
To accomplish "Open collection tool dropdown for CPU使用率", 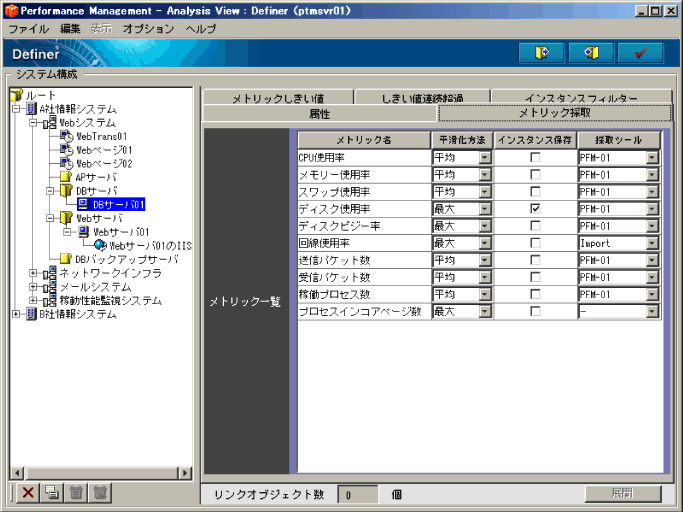I will coord(652,157).
